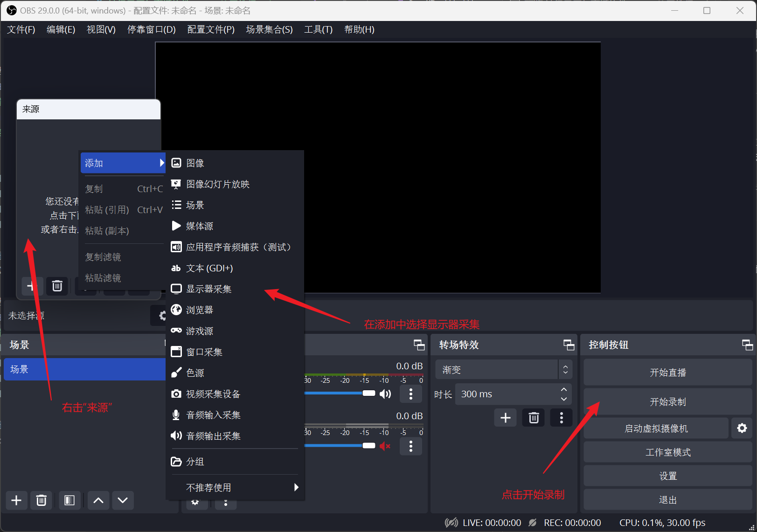757x532 pixels.
Task: Start the Virtual Camera
Action: click(656, 428)
